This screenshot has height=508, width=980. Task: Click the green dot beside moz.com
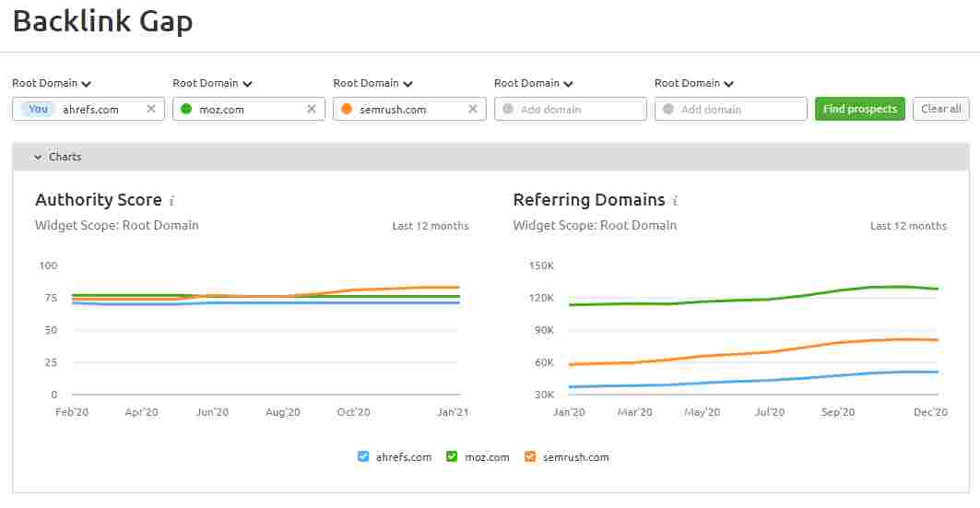tap(186, 109)
